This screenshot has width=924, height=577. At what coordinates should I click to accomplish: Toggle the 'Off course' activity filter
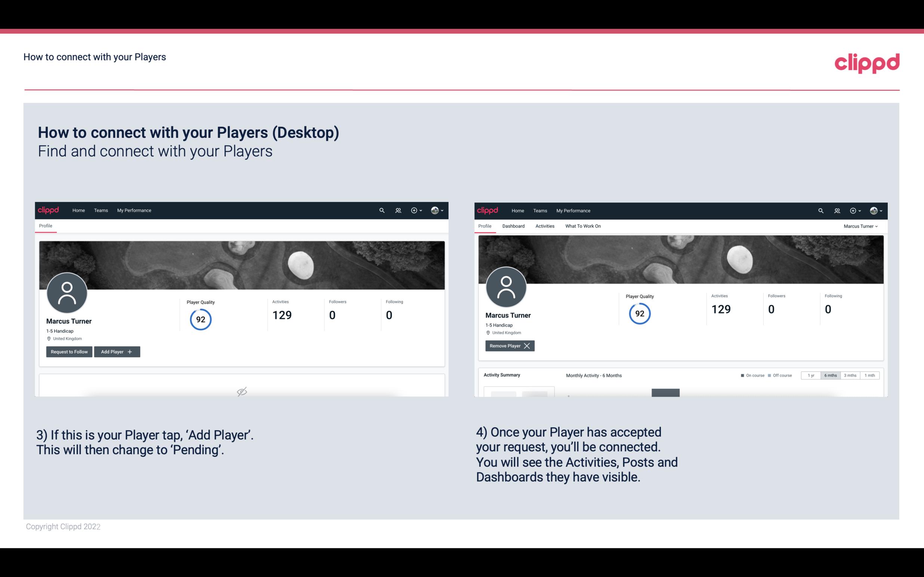[781, 375]
